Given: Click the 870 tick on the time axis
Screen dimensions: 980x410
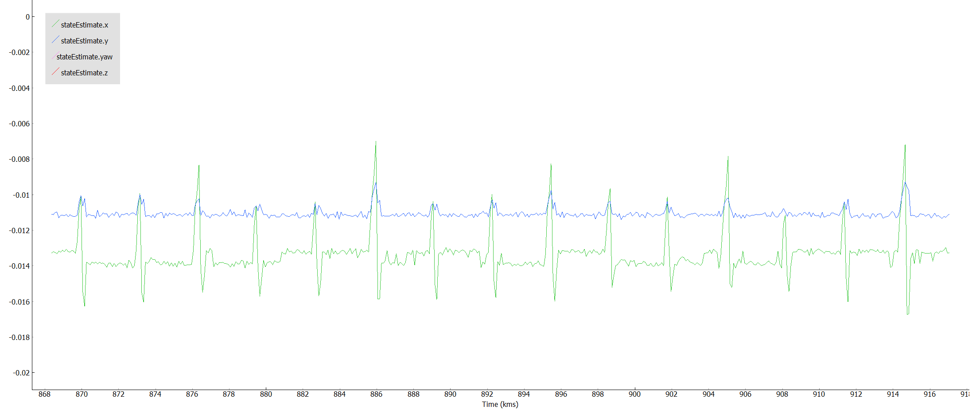Looking at the screenshot, I should tap(82, 394).
